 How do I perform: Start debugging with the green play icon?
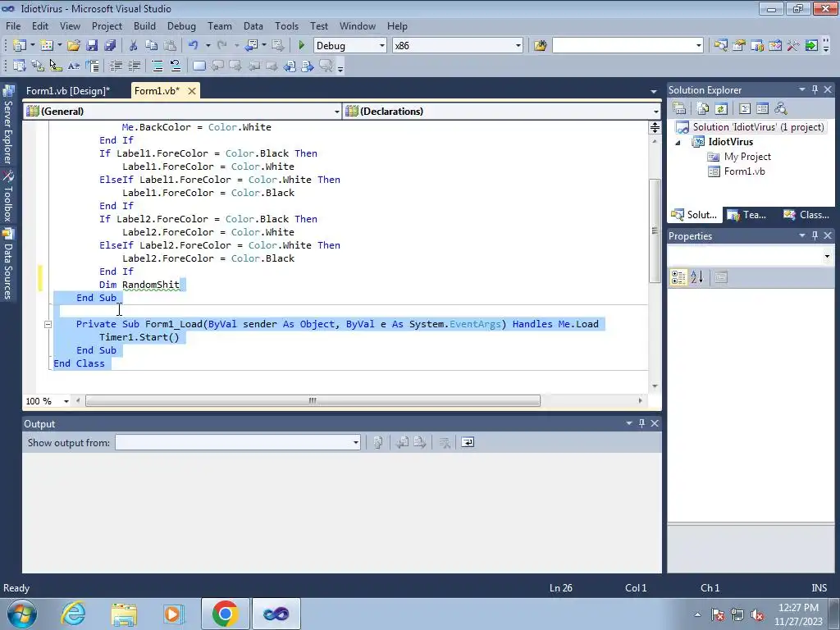301,46
